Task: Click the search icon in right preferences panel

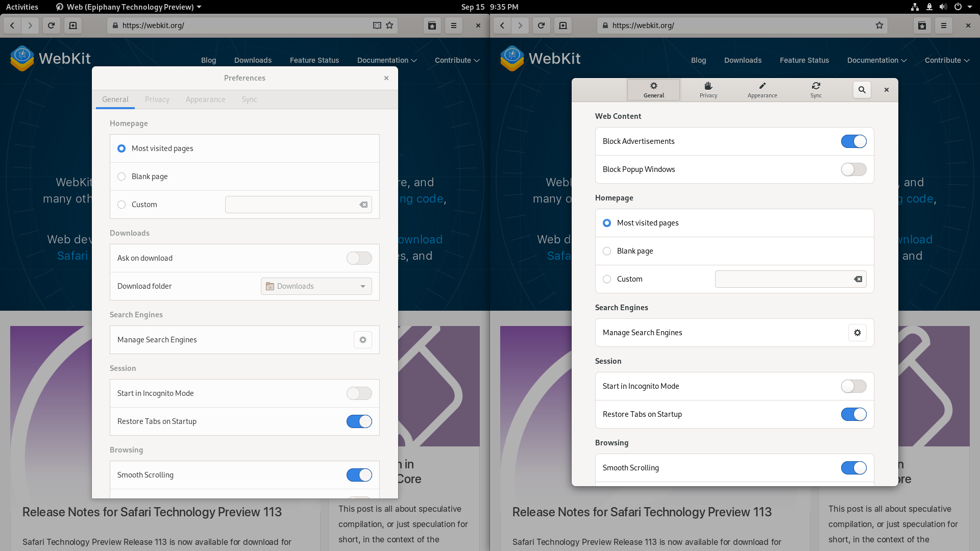Action: 862,89
